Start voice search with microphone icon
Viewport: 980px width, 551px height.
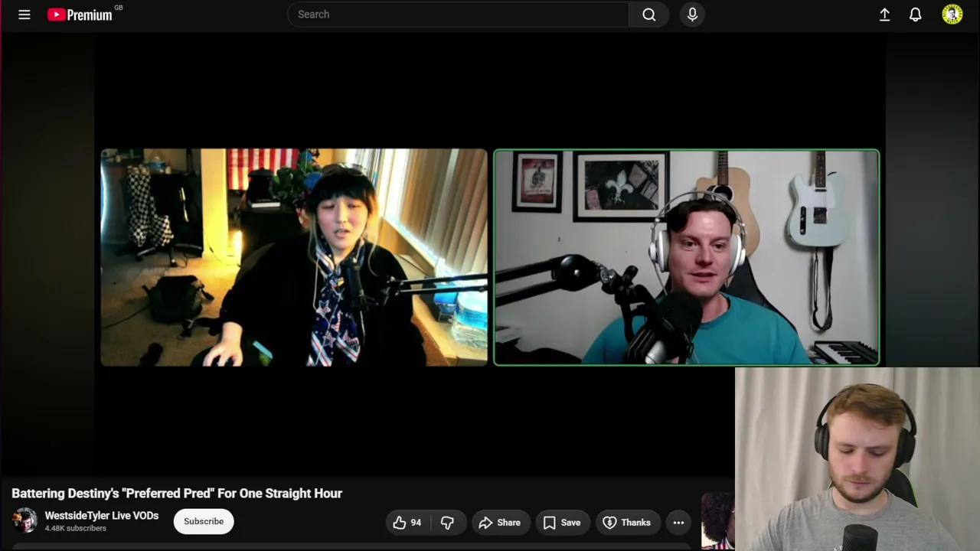click(x=692, y=15)
